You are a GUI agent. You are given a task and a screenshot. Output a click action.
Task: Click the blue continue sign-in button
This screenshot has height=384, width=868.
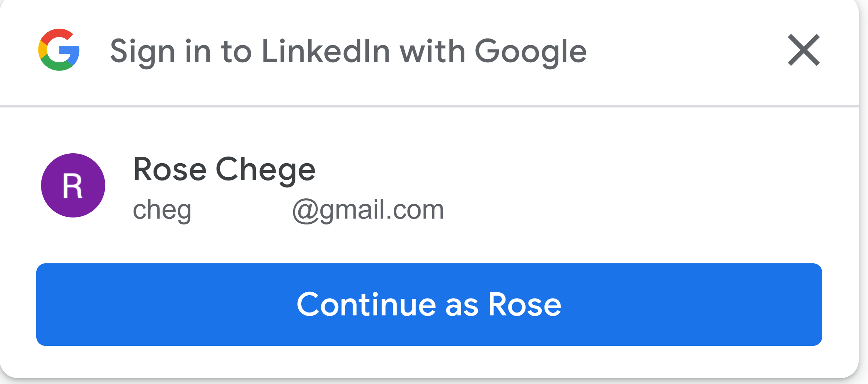429,304
